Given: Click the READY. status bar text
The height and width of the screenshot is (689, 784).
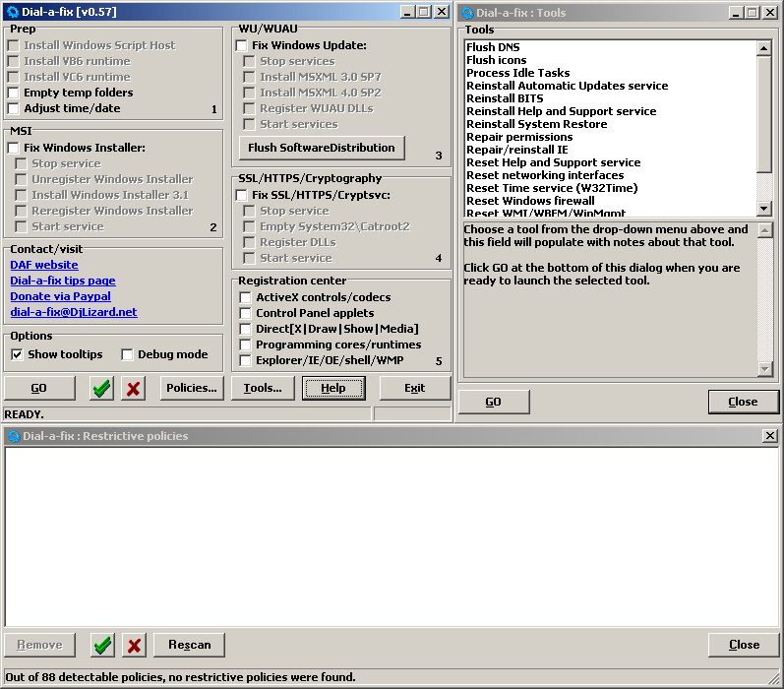Looking at the screenshot, I should pos(24,414).
